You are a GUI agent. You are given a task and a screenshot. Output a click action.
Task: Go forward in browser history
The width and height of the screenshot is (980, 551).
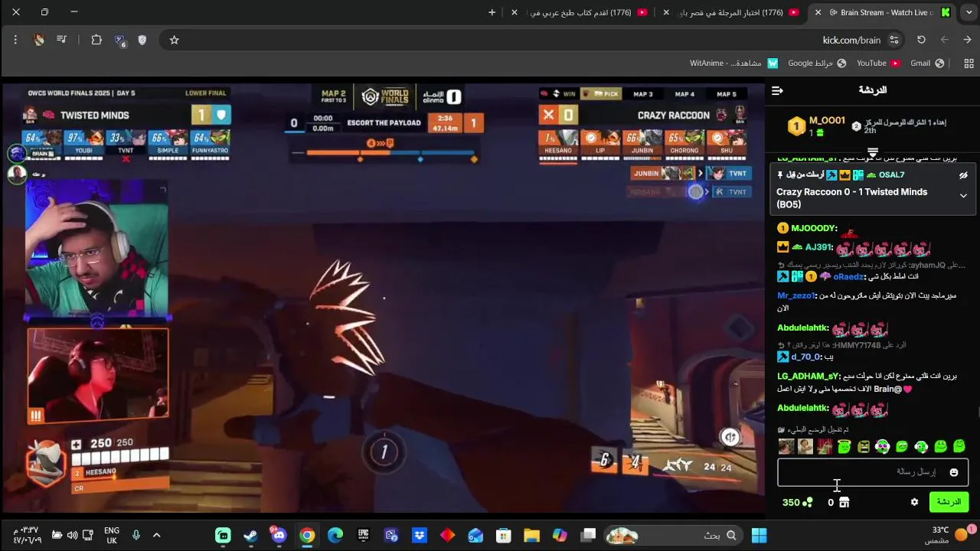[944, 40]
